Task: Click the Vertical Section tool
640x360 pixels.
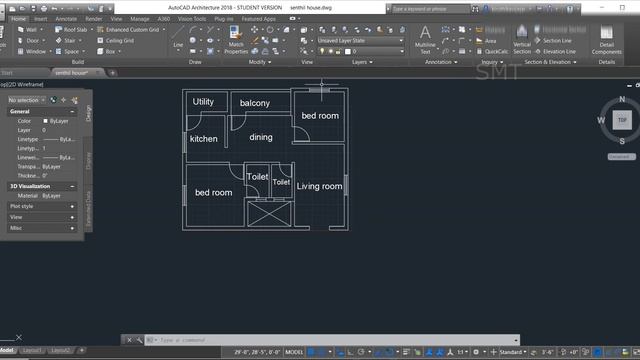Action: point(522,40)
